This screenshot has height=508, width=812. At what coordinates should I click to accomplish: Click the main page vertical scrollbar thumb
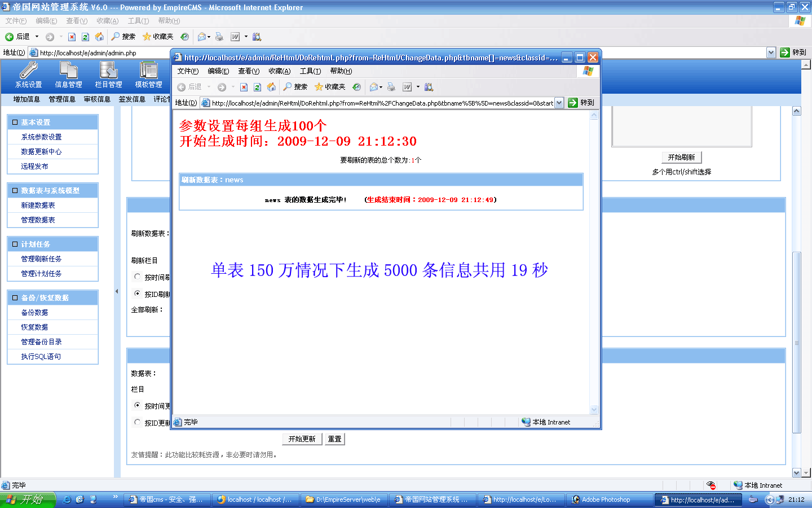(796, 341)
